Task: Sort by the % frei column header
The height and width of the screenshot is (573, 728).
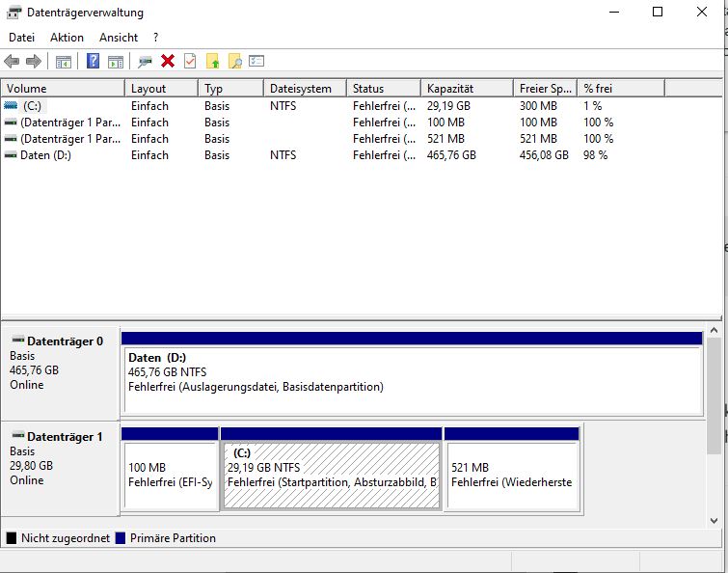Action: [621, 88]
